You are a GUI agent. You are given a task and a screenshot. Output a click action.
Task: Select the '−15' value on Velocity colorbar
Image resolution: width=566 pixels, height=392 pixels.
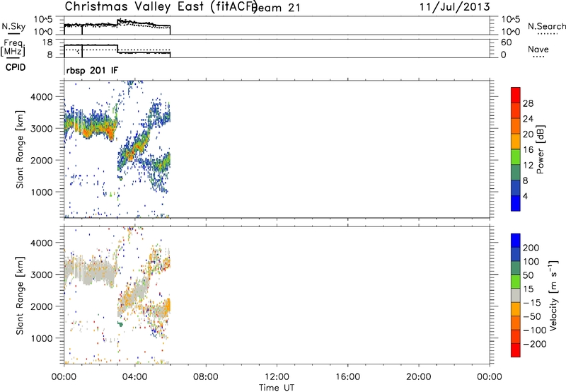pos(532,303)
